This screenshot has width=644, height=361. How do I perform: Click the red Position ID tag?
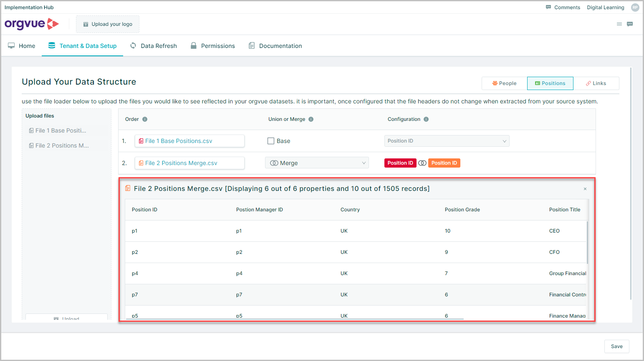pyautogui.click(x=400, y=163)
